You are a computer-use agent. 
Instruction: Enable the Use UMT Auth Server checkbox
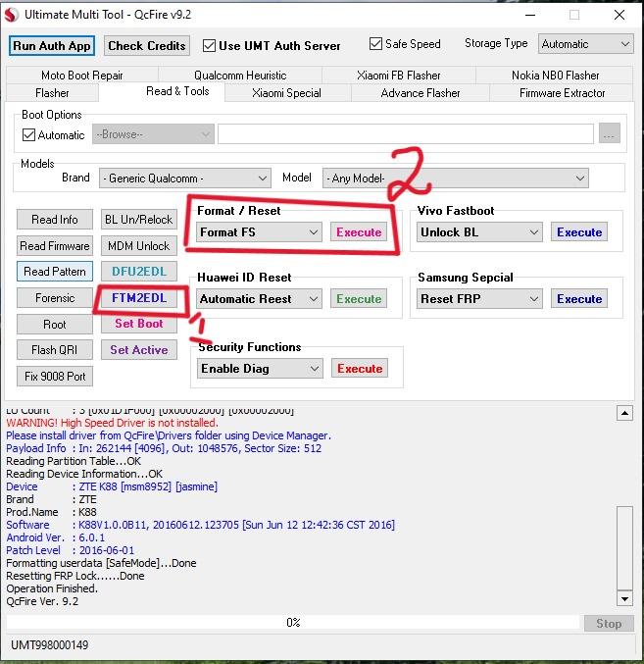pyautogui.click(x=210, y=45)
